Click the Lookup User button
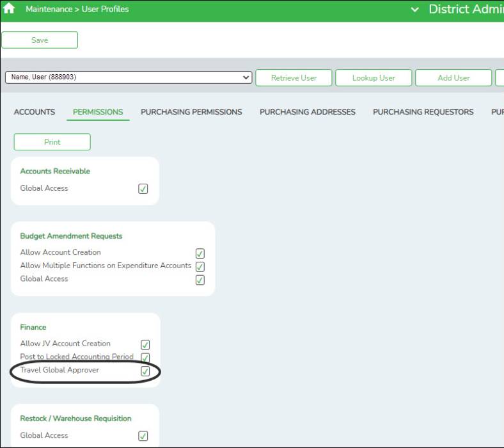The width and height of the screenshot is (504, 448). [x=374, y=78]
